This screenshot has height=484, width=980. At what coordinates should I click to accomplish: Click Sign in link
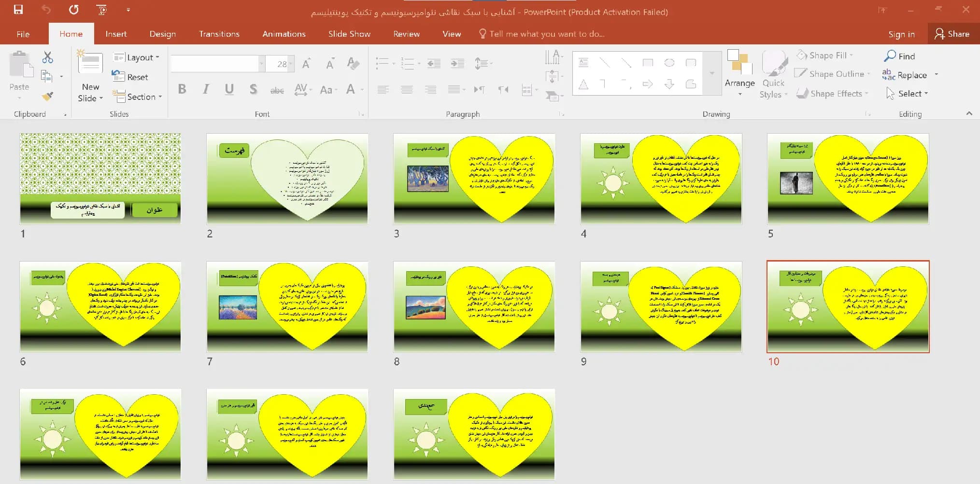coord(901,34)
